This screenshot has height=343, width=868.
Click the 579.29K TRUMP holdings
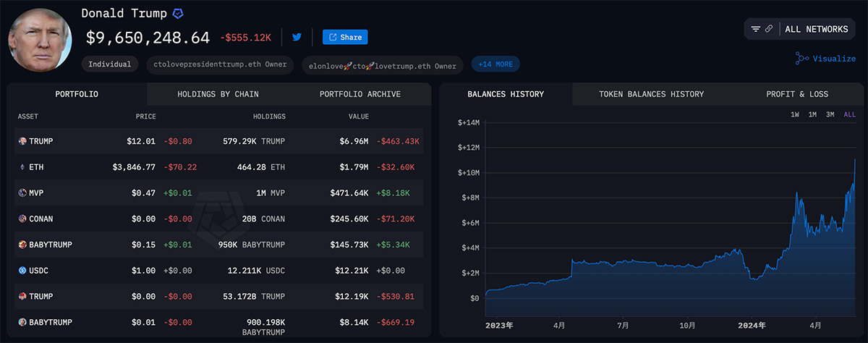pos(255,141)
